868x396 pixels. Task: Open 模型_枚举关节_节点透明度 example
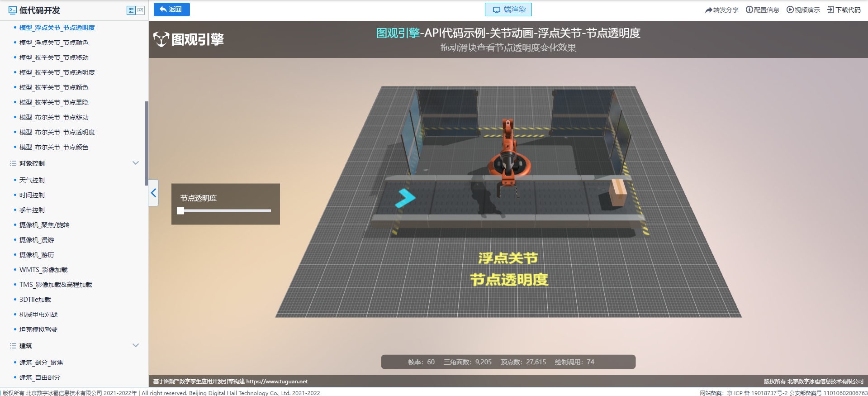(57, 72)
